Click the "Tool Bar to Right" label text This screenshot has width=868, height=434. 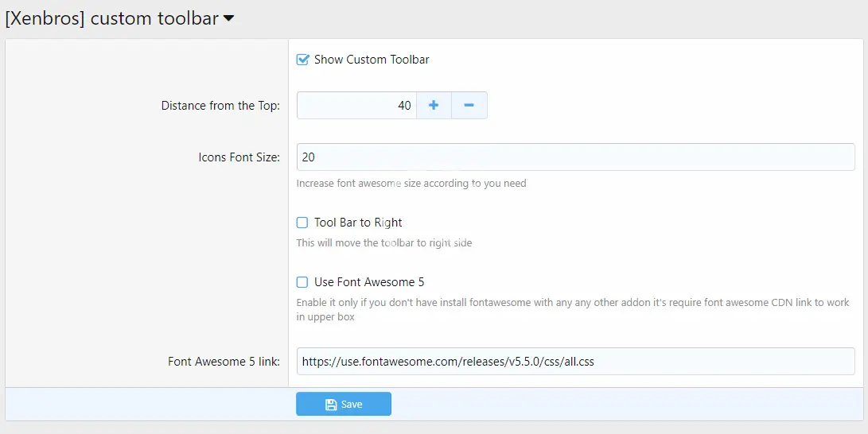coord(358,223)
